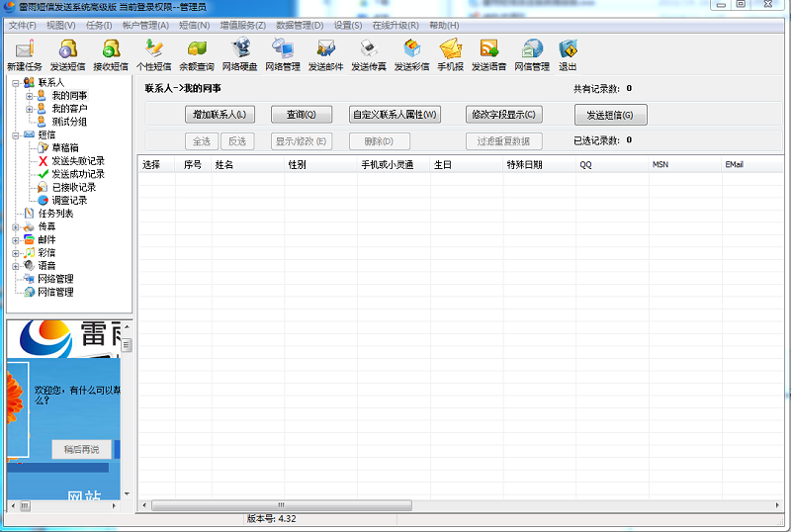Click the 查询(Q) button
Screen dimensions: 791x532
pos(302,115)
